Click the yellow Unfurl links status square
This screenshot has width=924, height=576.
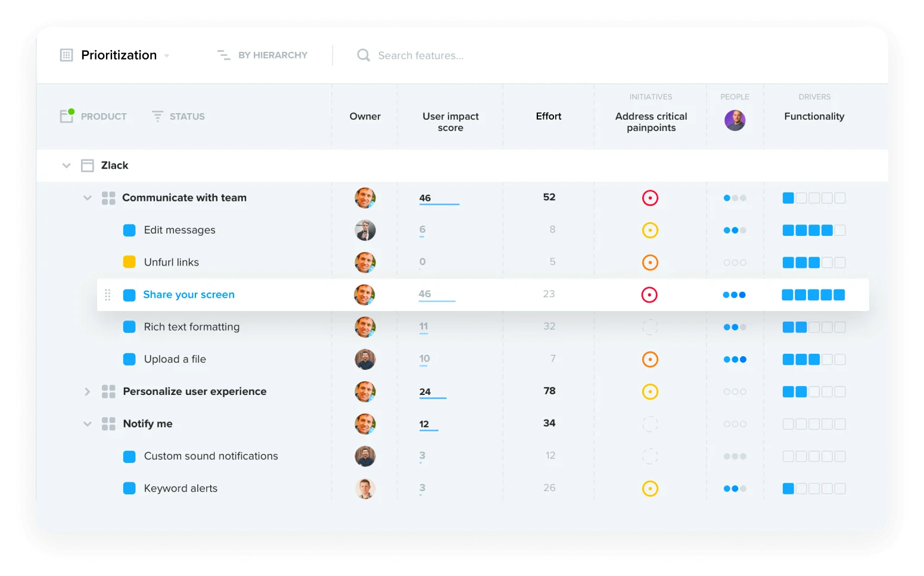pyautogui.click(x=129, y=262)
